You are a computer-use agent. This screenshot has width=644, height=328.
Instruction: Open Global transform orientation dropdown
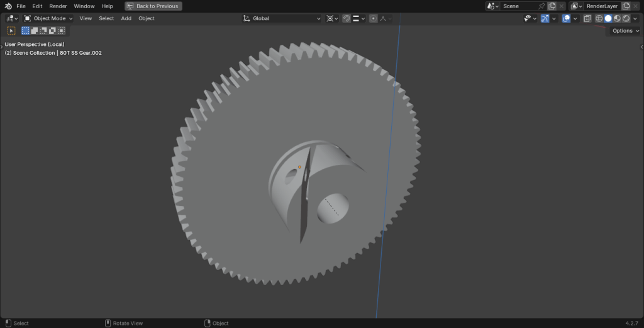(282, 18)
